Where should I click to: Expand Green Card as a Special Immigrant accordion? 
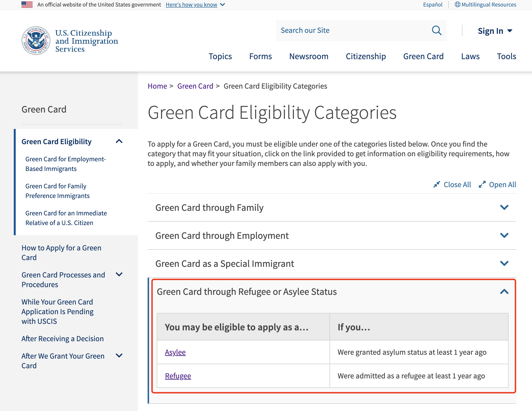[332, 263]
